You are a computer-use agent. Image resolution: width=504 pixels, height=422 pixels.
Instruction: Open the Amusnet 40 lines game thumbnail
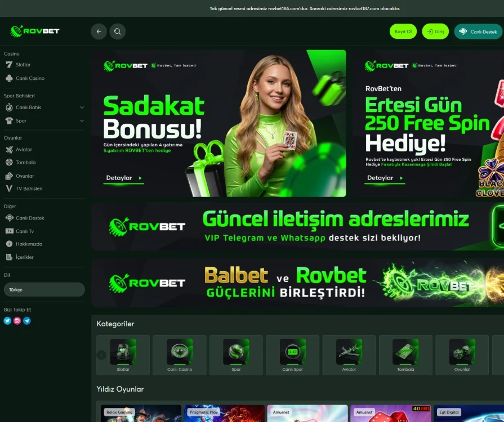tap(391, 414)
